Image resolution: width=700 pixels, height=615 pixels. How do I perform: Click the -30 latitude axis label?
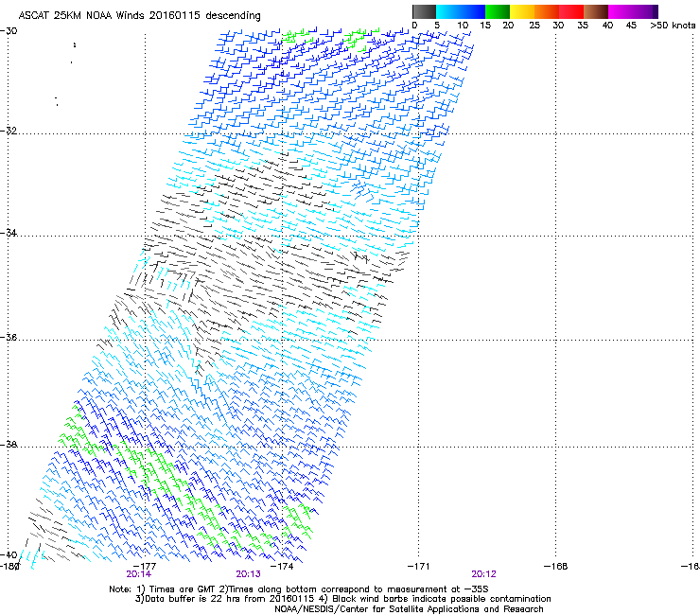(x=9, y=31)
